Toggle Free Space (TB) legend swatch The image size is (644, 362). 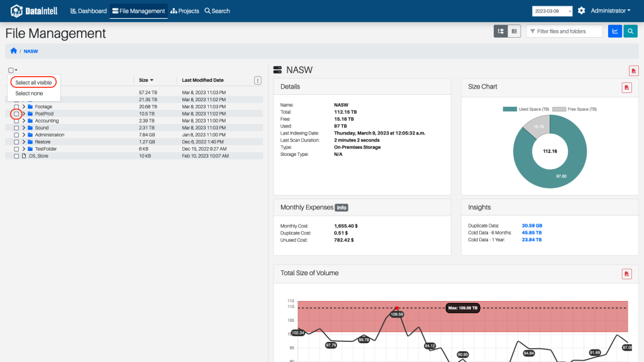[559, 109]
